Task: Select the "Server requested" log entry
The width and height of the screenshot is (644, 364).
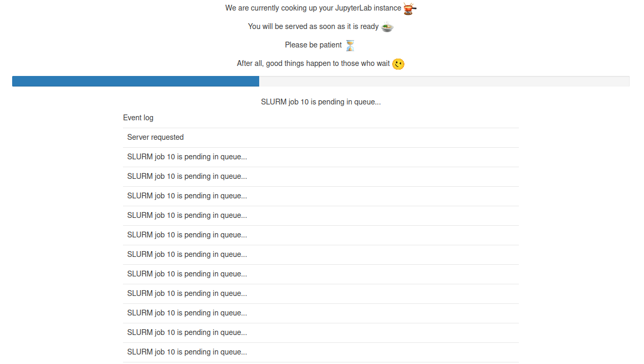Action: (x=321, y=137)
